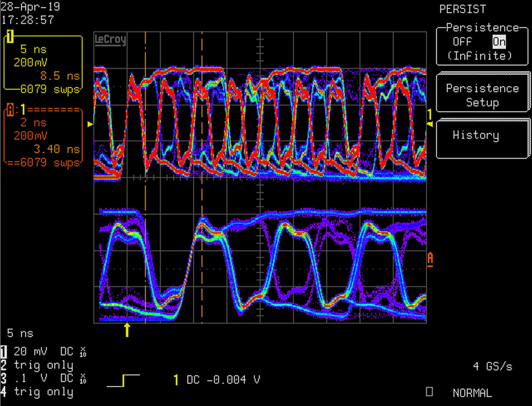The width and height of the screenshot is (532, 406).
Task: Turn persistence OFF
Action: coord(462,41)
